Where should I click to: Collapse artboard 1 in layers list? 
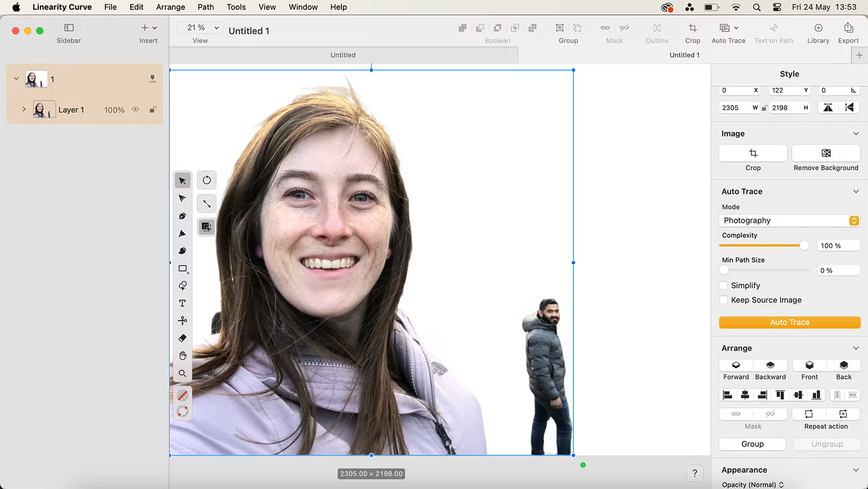(16, 79)
